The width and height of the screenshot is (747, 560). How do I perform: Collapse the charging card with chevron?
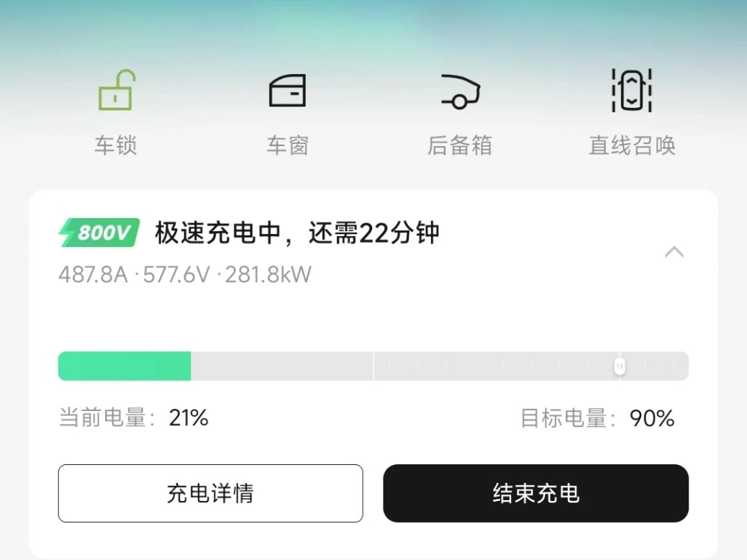point(674,252)
